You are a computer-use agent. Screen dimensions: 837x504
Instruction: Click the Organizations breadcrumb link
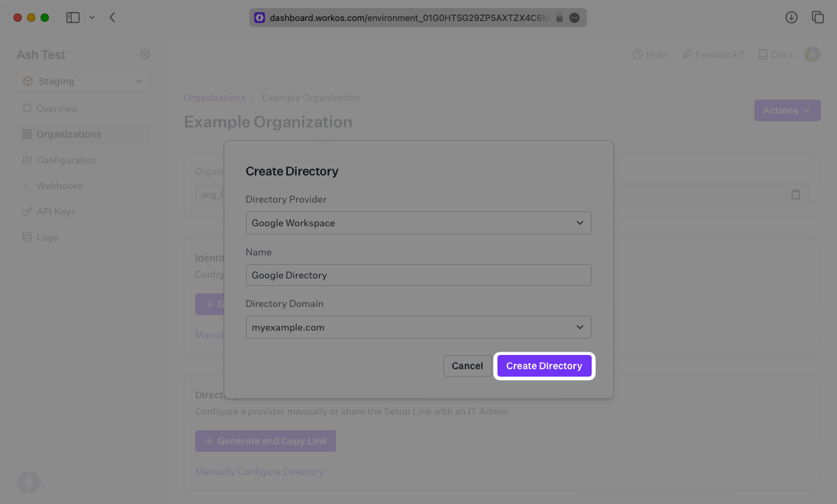[214, 98]
